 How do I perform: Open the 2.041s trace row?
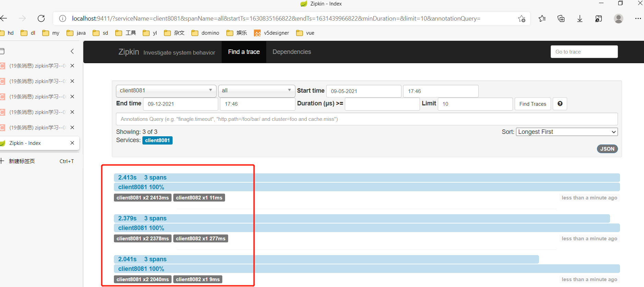pyautogui.click(x=326, y=259)
